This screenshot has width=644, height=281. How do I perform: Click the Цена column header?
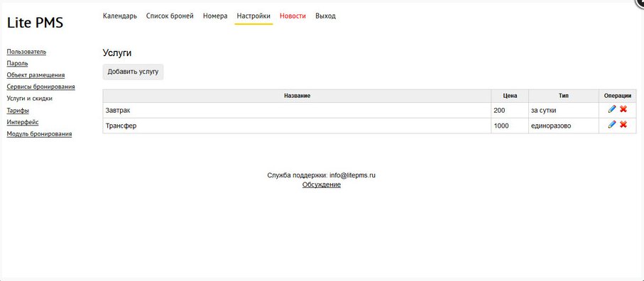pyautogui.click(x=510, y=96)
